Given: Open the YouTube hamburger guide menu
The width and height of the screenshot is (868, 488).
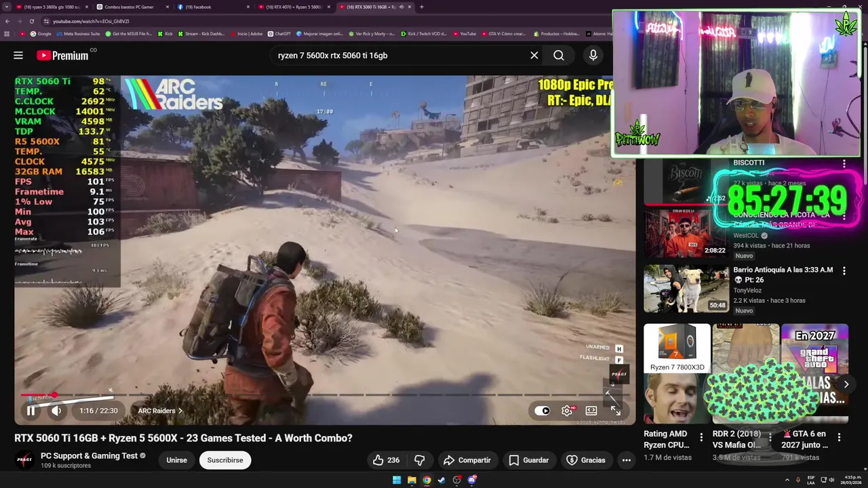Looking at the screenshot, I should pyautogui.click(x=18, y=56).
